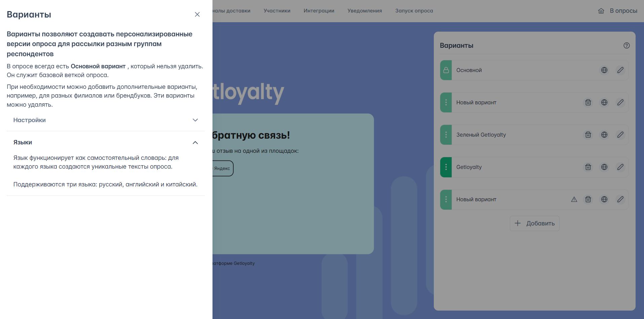Image resolution: width=644 pixels, height=319 pixels.
Task: Collapse the Языки section
Action: [106, 142]
